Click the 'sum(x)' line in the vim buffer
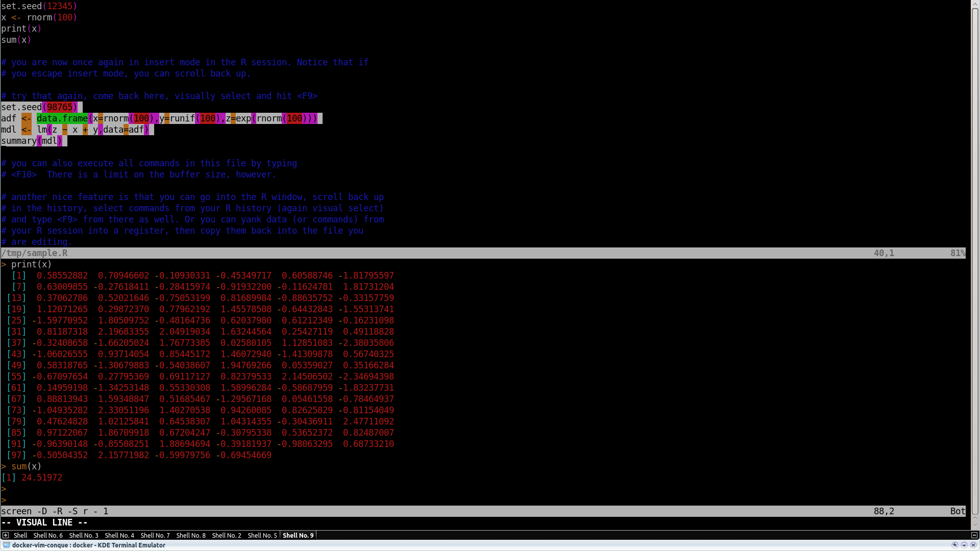Image resolution: width=980 pixels, height=551 pixels. [16, 40]
